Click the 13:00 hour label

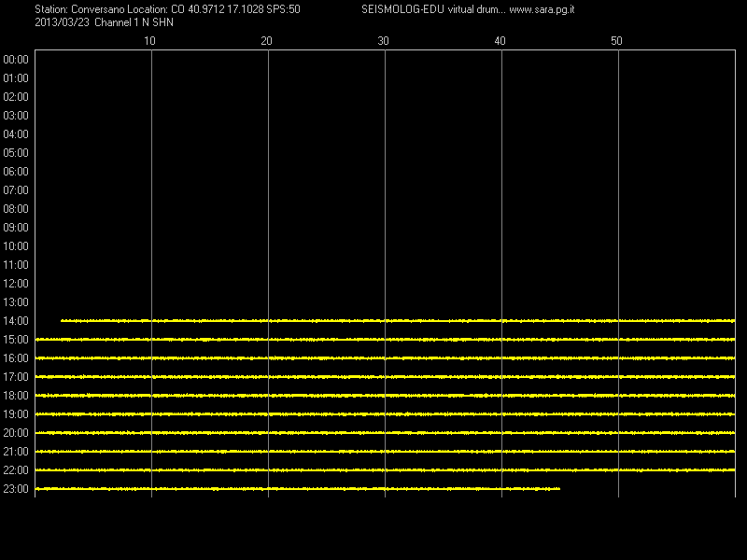16,301
